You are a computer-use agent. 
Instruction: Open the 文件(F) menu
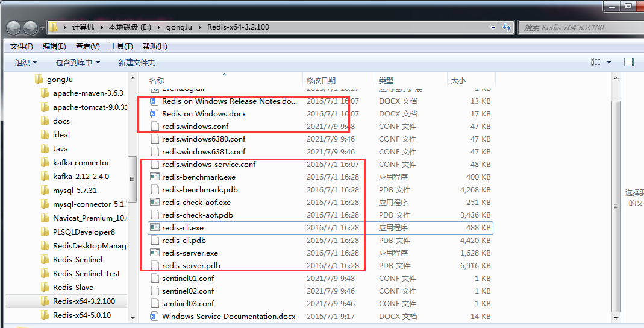click(21, 46)
